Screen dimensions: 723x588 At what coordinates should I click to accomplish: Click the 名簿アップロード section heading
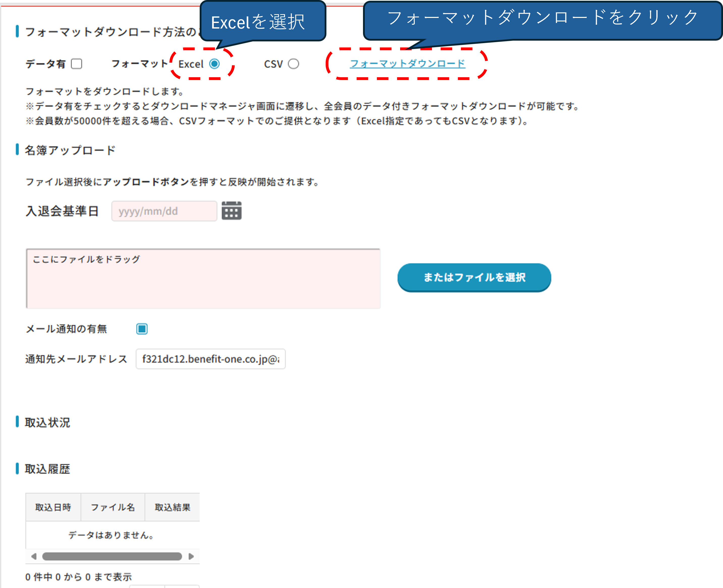(70, 150)
